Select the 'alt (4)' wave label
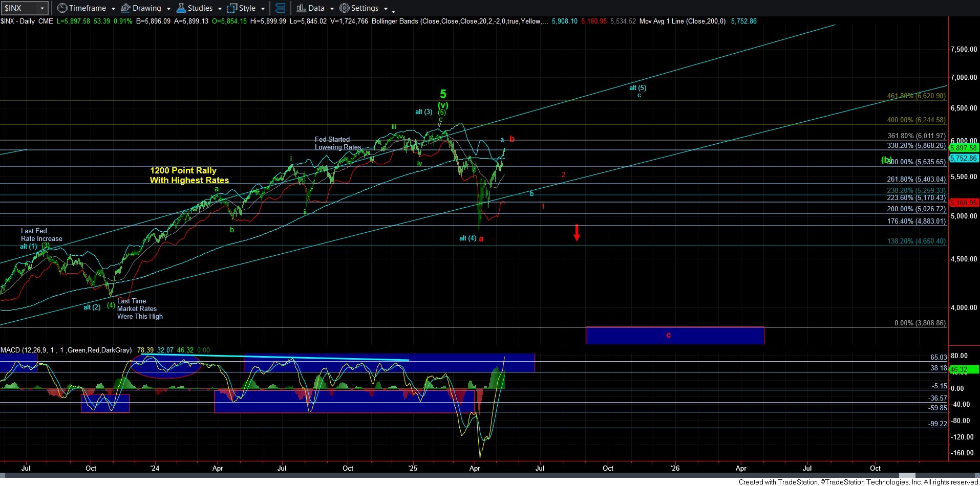The height and width of the screenshot is (486, 980). point(467,238)
